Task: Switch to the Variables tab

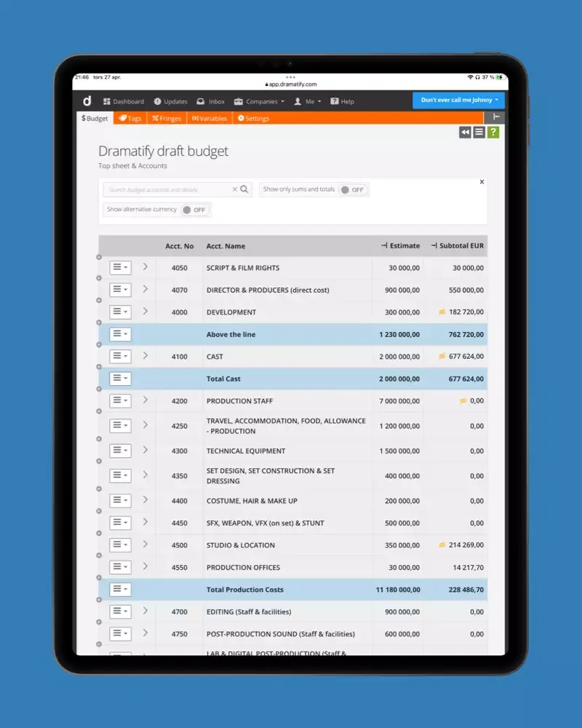Action: click(210, 119)
